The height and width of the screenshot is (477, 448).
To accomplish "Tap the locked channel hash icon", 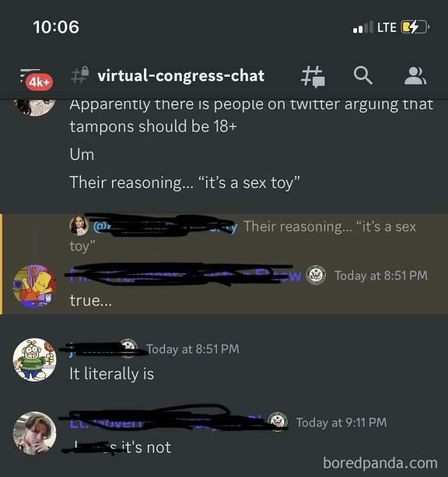I will pyautogui.click(x=80, y=75).
